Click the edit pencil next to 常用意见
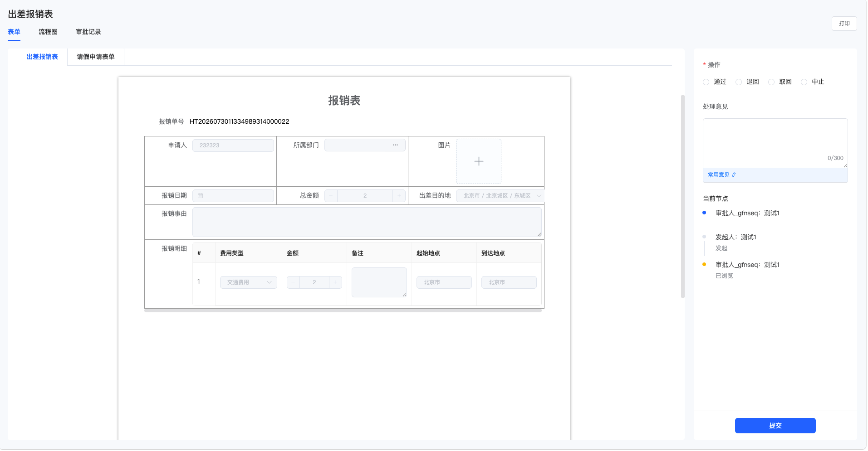The image size is (868, 451). (734, 175)
